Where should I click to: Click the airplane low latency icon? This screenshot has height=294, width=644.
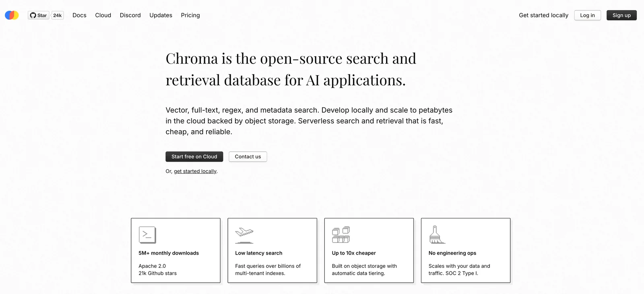pyautogui.click(x=244, y=235)
